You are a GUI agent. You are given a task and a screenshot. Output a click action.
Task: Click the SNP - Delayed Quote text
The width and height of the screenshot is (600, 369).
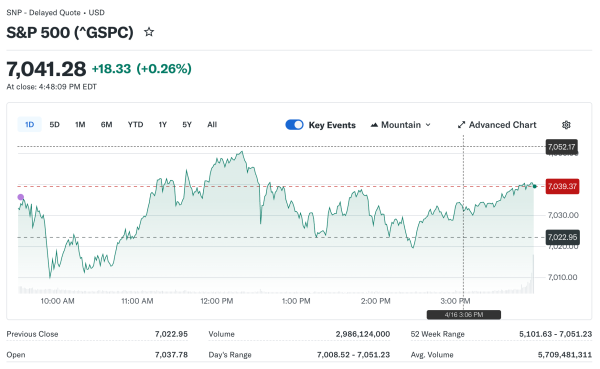coord(43,13)
